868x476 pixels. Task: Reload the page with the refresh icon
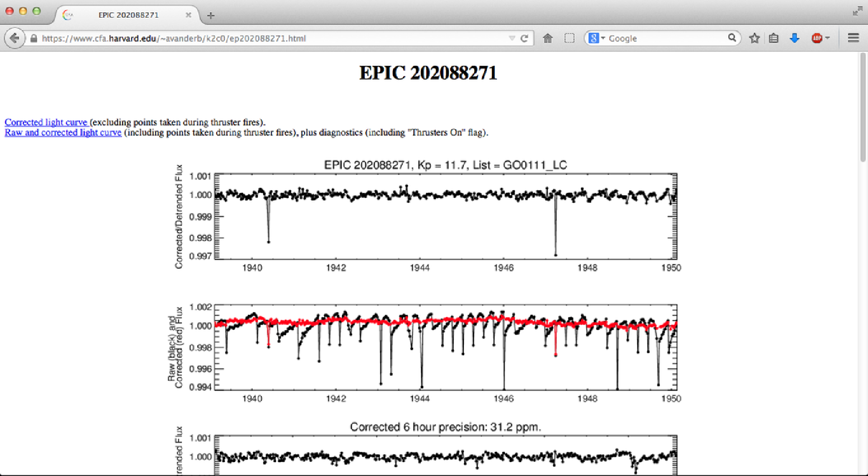coord(524,38)
